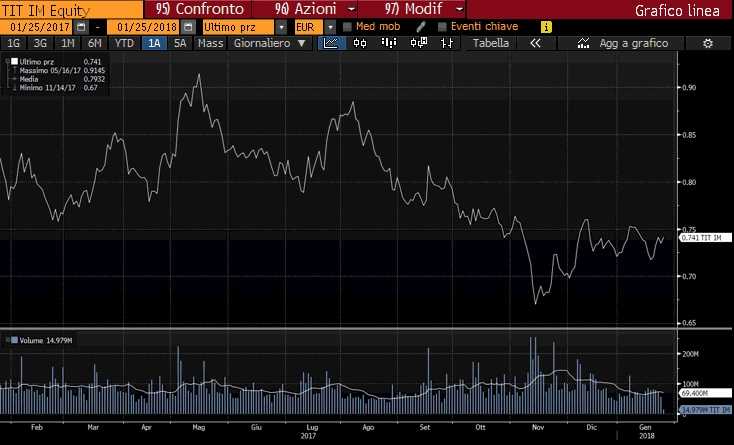734x445 pixels.
Task: Click the 200M volume axis label
Action: 690,354
